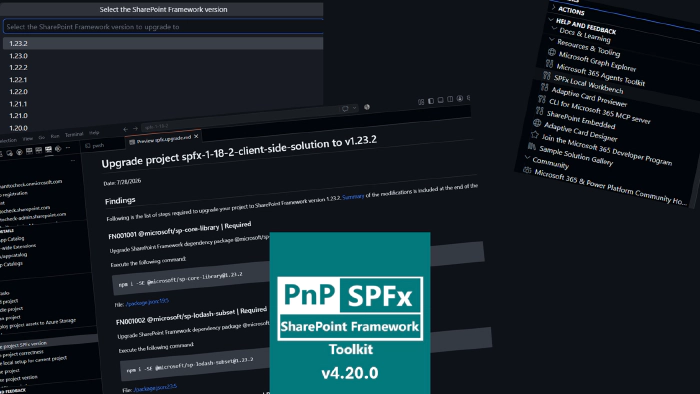Screen dimensions: 700x394
Task: Open the dropdown arrow beside chat icon
Action: [x=354, y=108]
